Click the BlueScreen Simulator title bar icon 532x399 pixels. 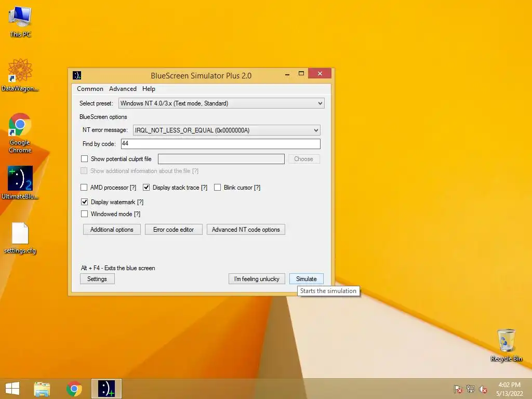point(77,75)
